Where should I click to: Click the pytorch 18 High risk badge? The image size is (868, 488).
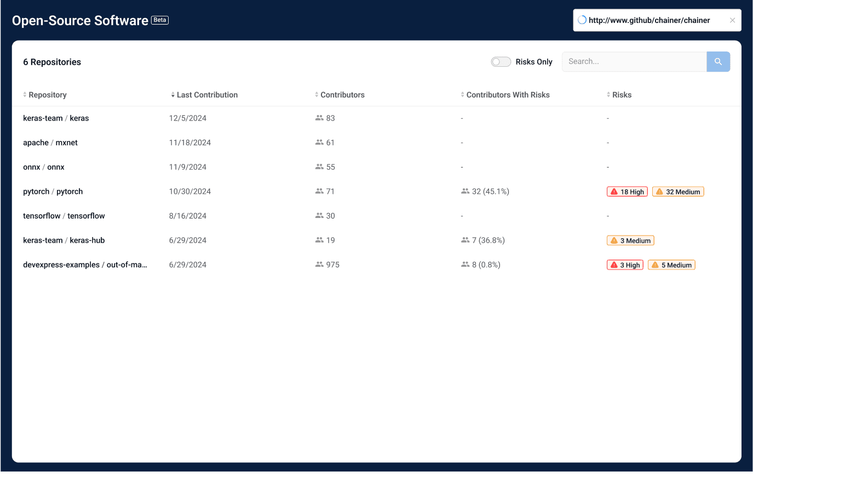point(627,192)
